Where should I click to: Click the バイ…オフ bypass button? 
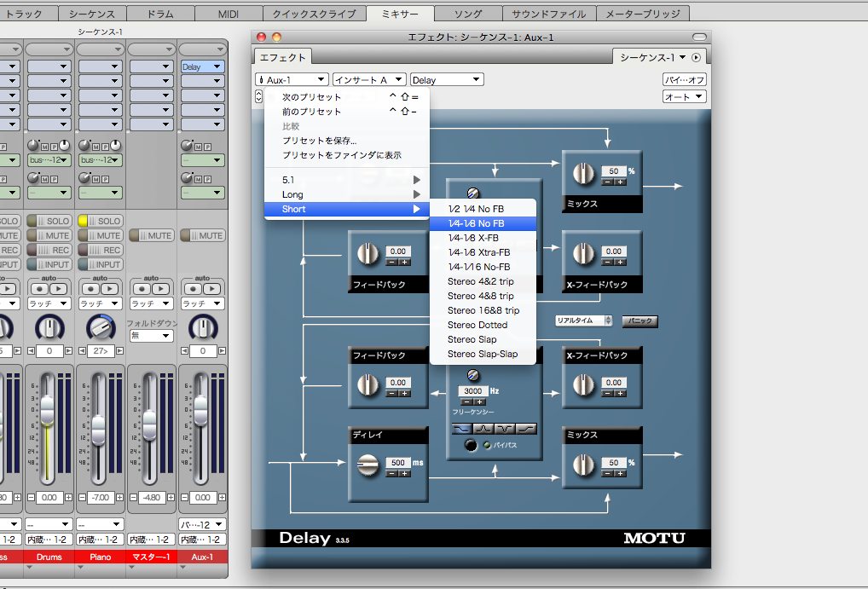[685, 80]
